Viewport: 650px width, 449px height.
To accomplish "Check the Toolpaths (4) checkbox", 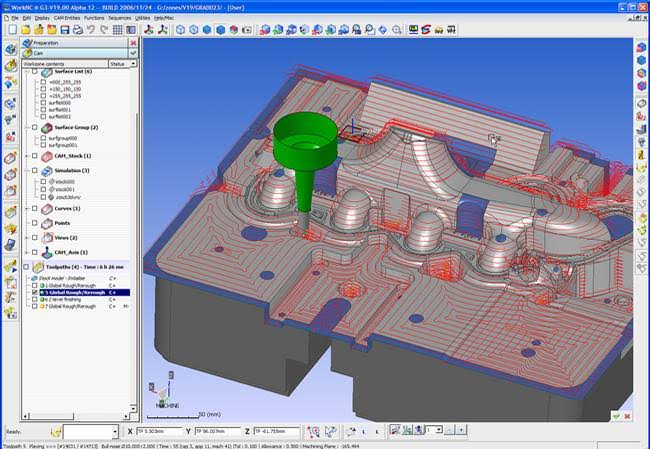I will 27,267.
